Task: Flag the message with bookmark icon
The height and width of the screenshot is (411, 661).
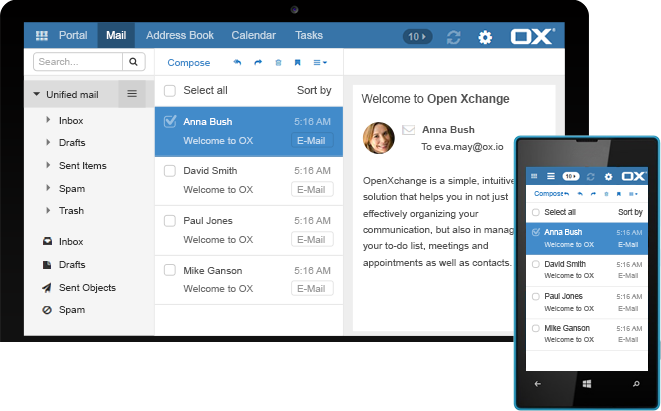Action: coord(297,62)
